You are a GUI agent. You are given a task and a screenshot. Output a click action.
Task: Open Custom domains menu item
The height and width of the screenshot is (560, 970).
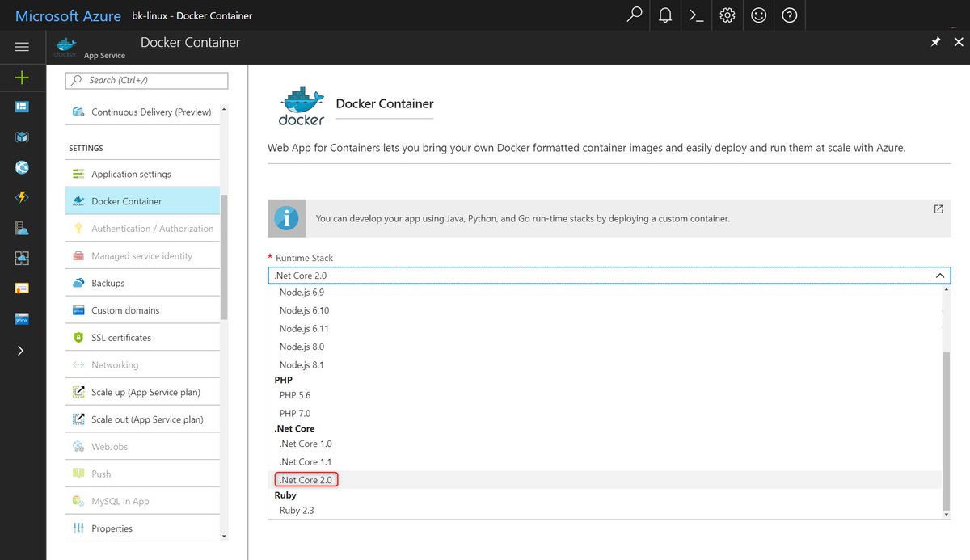(142, 310)
